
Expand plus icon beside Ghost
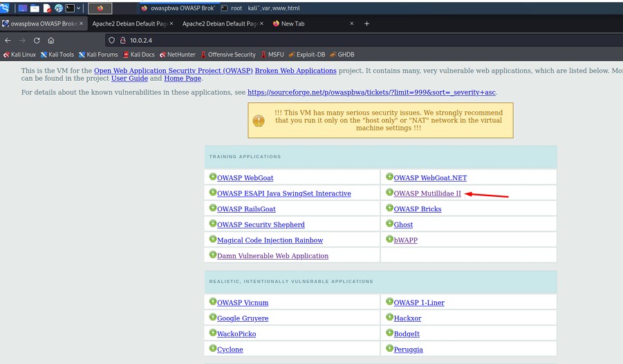(390, 223)
